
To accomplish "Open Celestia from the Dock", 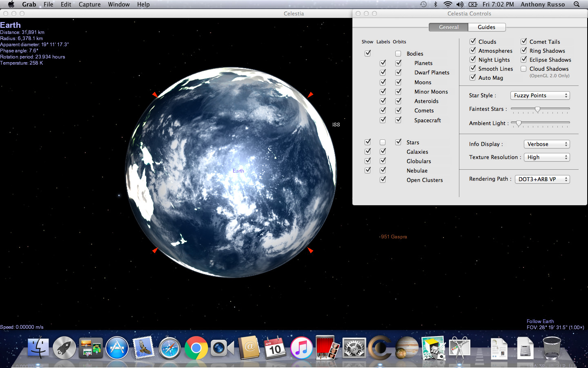I will [x=380, y=348].
